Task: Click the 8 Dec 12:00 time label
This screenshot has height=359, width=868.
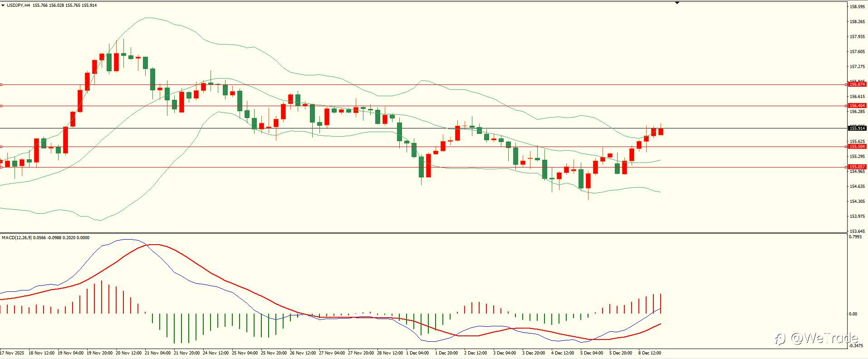Action: 650,353
